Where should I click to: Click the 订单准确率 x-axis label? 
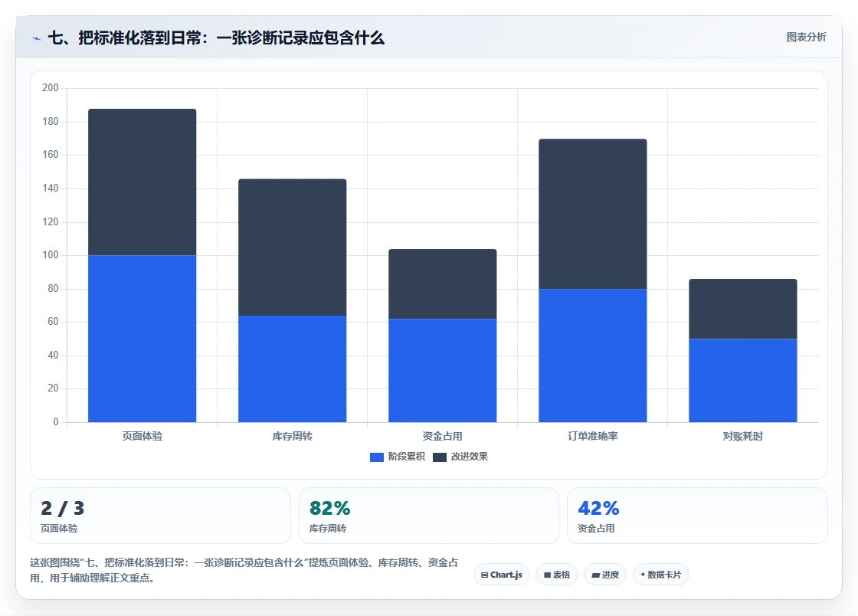[593, 436]
